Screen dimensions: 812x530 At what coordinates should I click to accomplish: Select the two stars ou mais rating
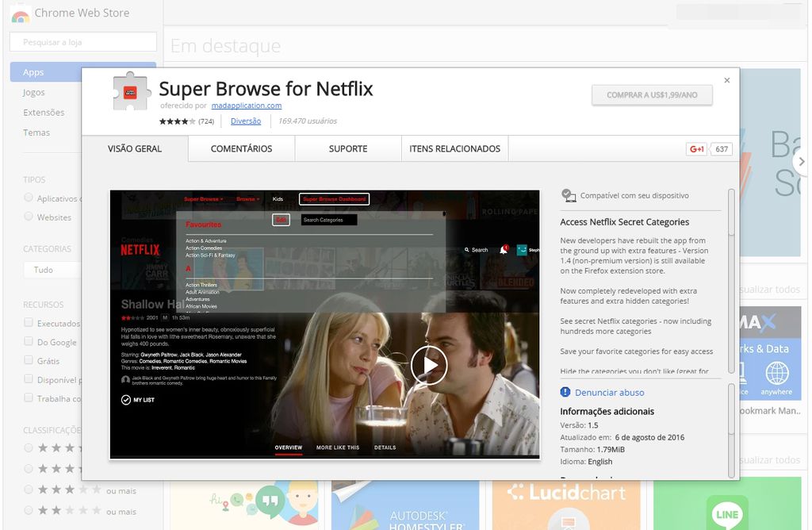(x=29, y=510)
